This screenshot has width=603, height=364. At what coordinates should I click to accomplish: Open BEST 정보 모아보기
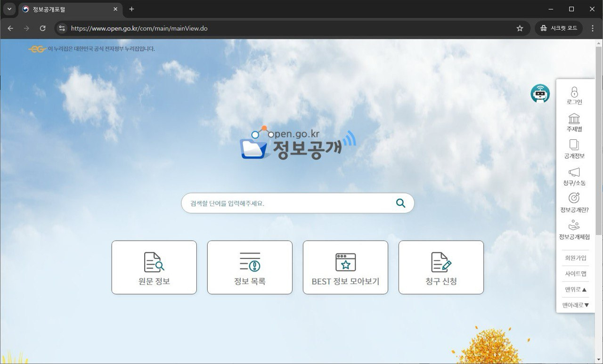click(x=345, y=267)
